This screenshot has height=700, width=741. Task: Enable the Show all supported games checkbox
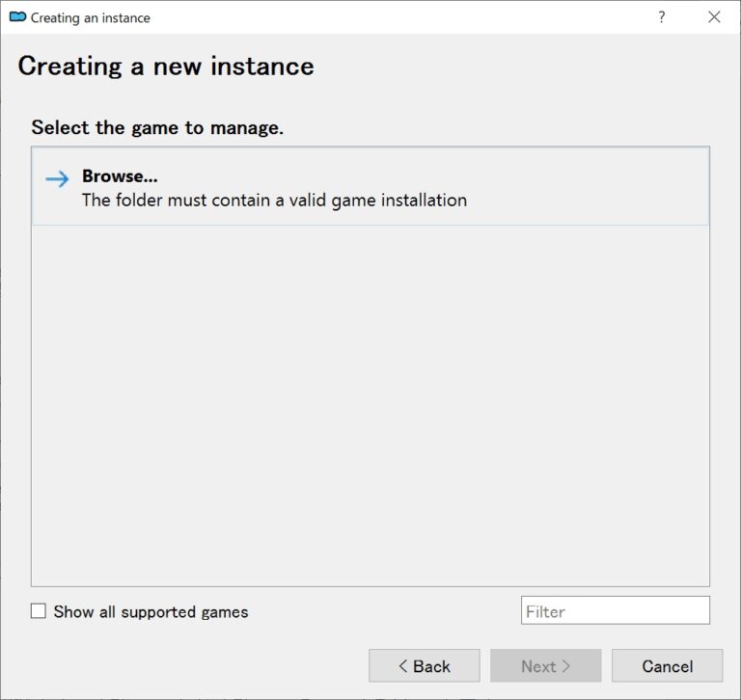pyautogui.click(x=39, y=611)
